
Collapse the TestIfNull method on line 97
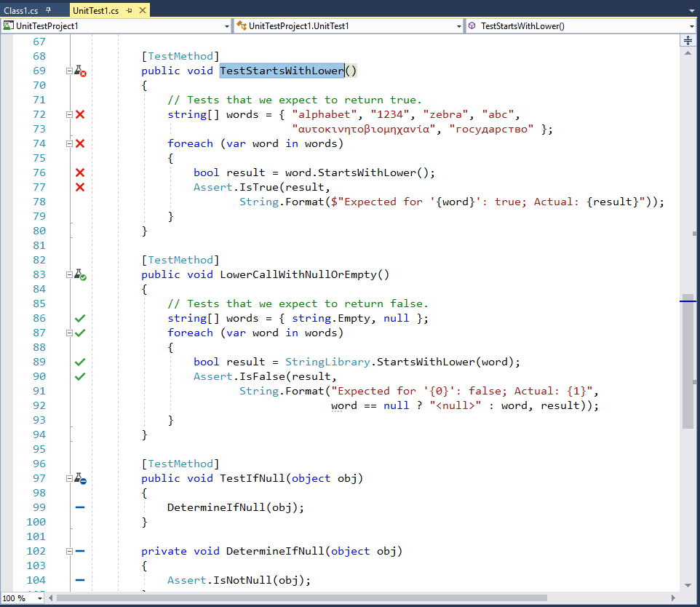coord(69,478)
